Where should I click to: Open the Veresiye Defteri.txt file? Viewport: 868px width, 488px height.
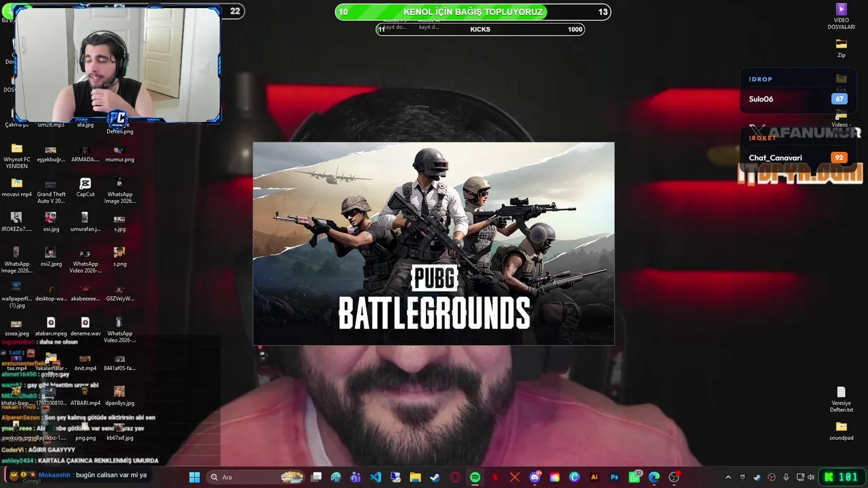click(x=842, y=399)
